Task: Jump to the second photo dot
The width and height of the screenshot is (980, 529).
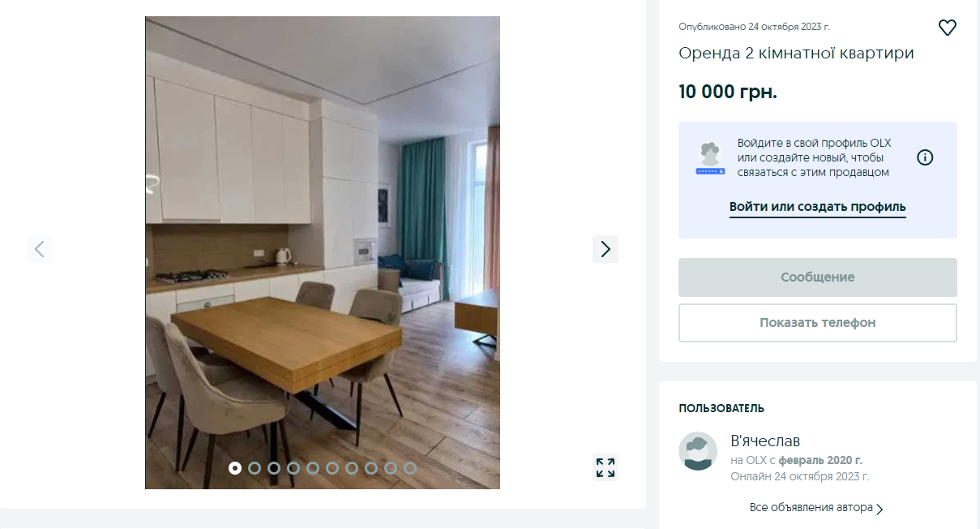Action: [255, 468]
